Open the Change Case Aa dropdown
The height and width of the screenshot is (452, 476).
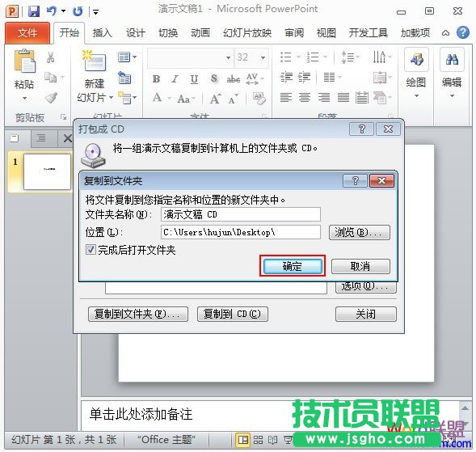pyautogui.click(x=186, y=99)
